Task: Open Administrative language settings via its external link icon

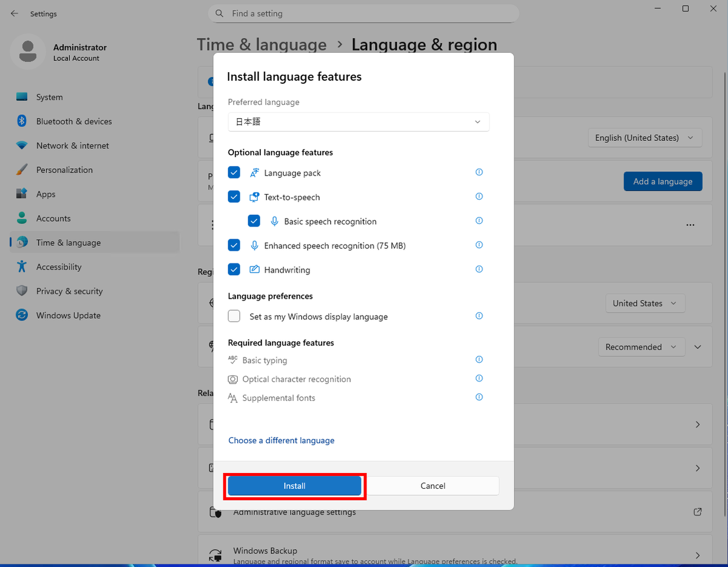Action: click(x=697, y=512)
